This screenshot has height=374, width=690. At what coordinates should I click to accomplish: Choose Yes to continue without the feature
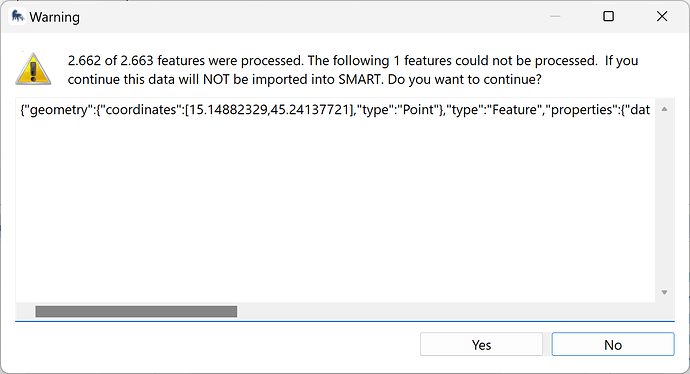click(x=481, y=345)
